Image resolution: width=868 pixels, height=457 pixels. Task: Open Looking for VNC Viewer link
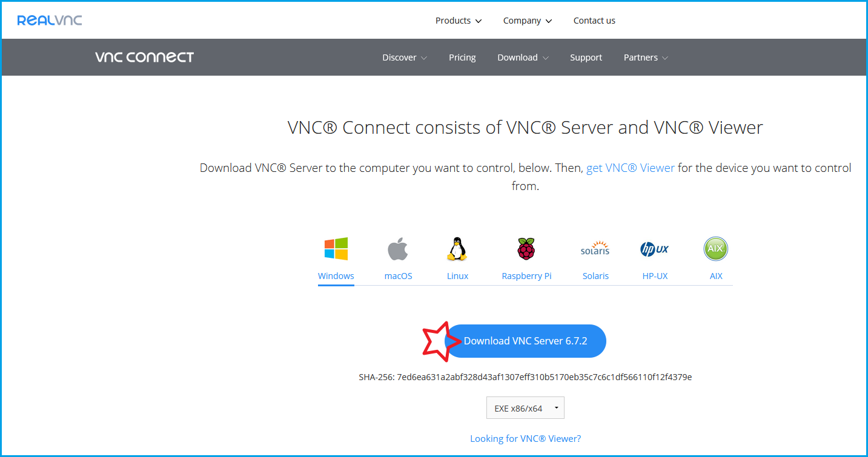[525, 439]
